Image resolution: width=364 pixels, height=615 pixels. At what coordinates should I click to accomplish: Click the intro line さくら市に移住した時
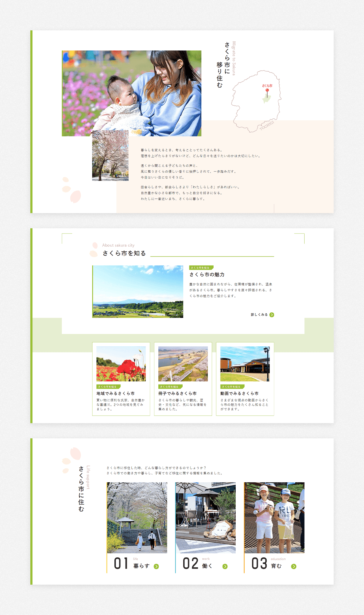pos(157,468)
